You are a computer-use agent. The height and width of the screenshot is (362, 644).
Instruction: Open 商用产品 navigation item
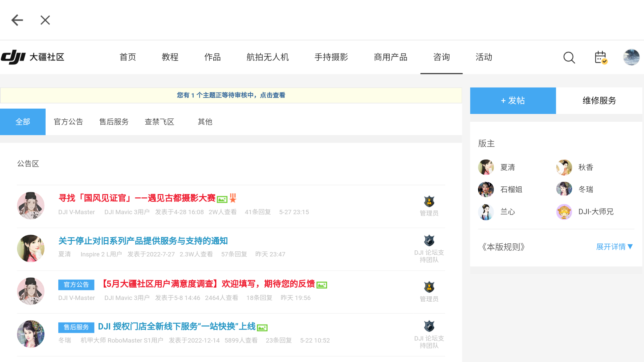[x=391, y=57]
